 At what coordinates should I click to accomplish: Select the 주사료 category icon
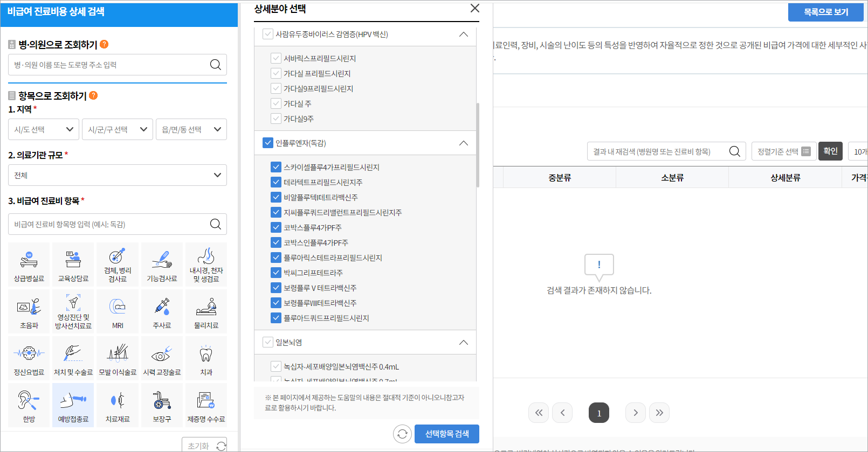tap(162, 311)
